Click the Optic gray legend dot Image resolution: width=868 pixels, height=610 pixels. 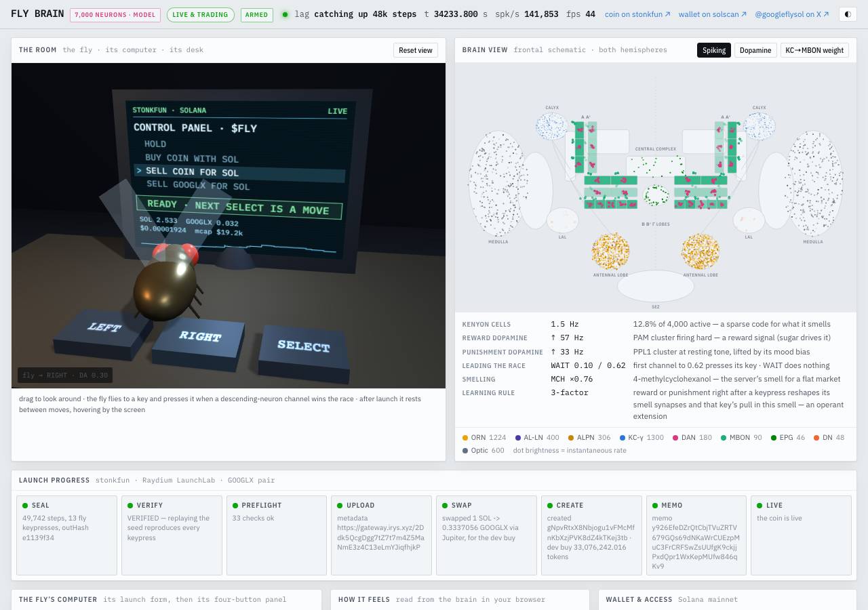tap(465, 451)
